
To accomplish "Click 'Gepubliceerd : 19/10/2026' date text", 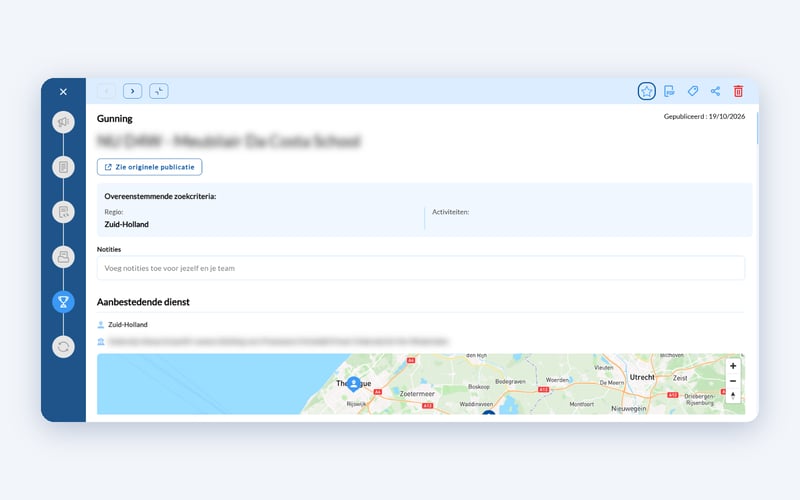I will point(704,116).
